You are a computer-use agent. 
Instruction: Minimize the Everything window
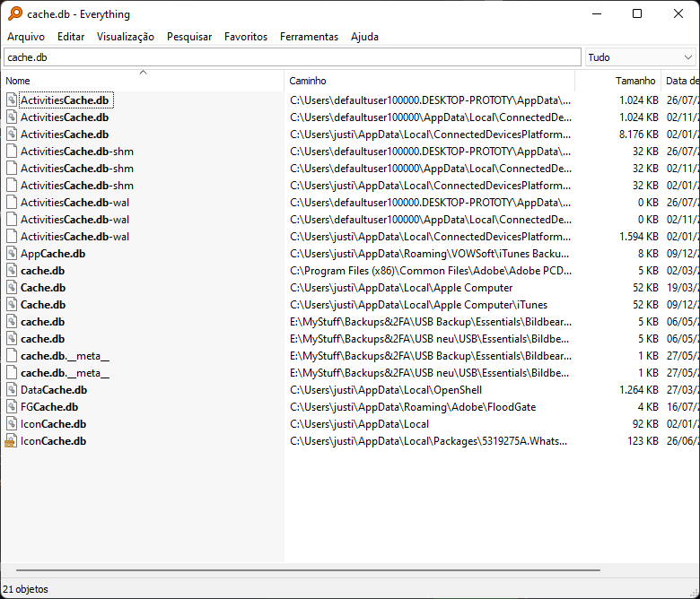(597, 13)
